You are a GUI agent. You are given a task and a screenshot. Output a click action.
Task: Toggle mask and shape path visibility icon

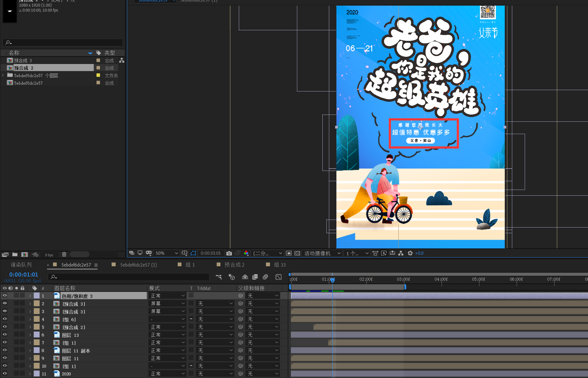point(149,253)
